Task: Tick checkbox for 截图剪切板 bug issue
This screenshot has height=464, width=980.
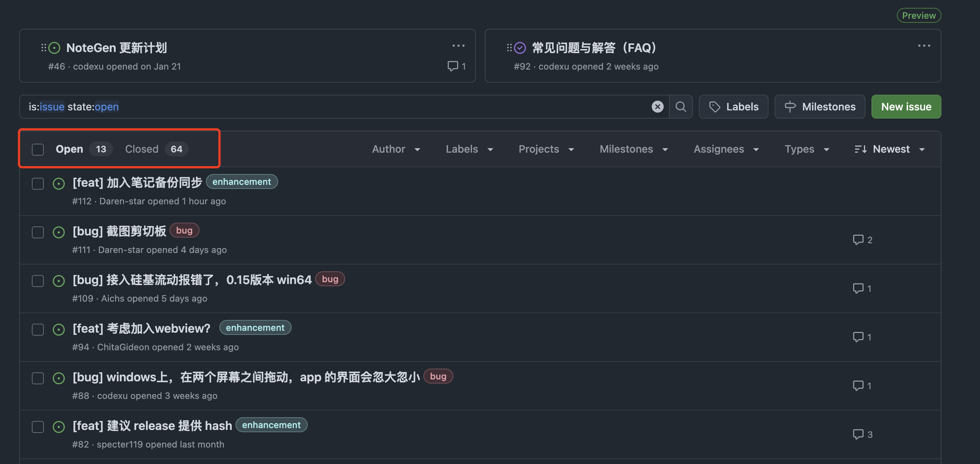Action: 38,232
